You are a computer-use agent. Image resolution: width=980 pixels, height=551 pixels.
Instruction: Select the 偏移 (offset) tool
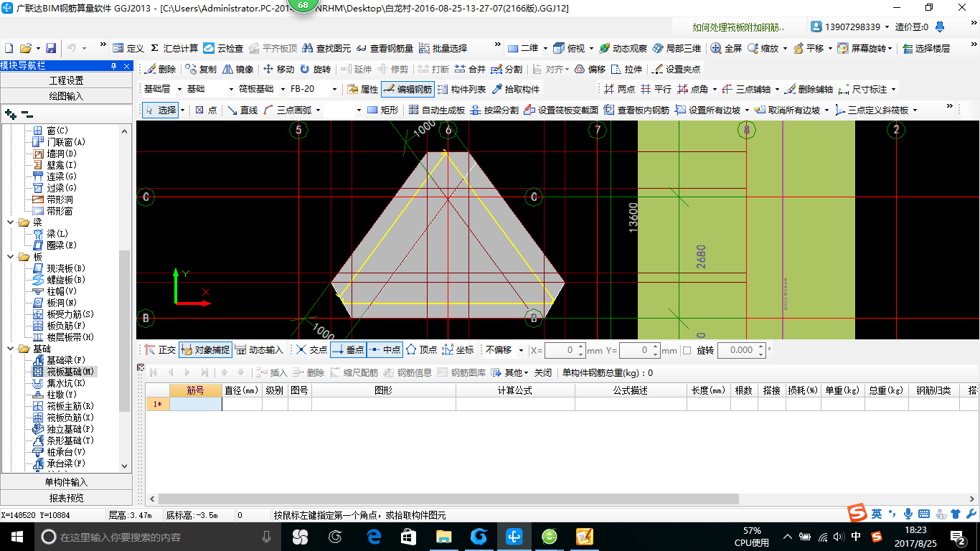pos(590,70)
